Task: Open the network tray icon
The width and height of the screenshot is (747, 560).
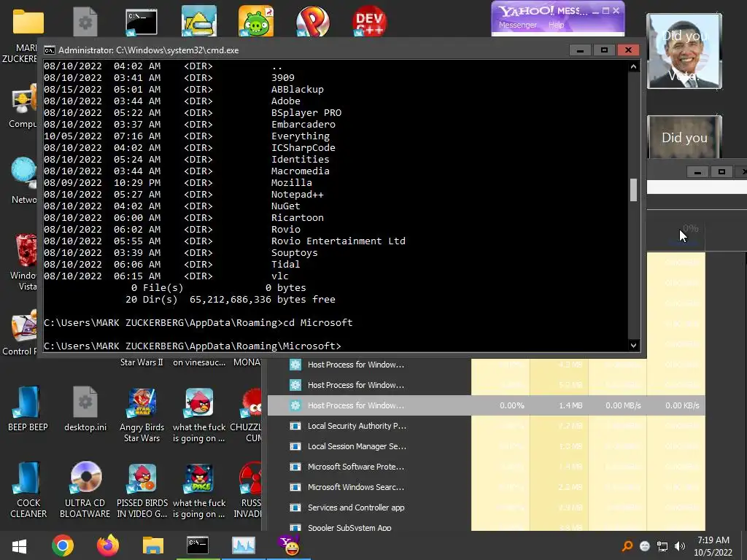Action: (662, 546)
